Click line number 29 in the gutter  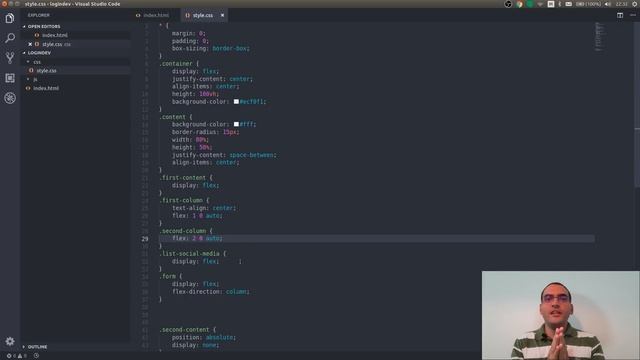145,239
